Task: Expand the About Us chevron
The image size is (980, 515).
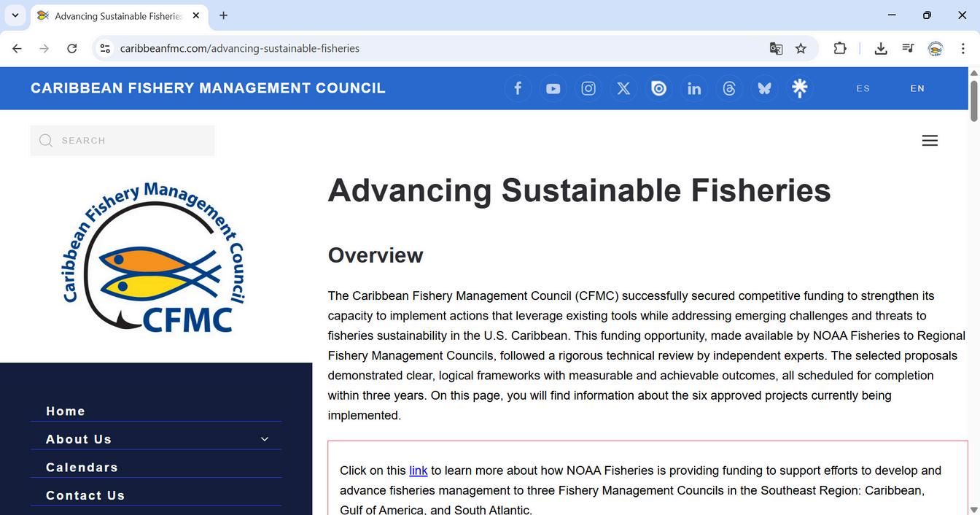Action: [x=265, y=439]
